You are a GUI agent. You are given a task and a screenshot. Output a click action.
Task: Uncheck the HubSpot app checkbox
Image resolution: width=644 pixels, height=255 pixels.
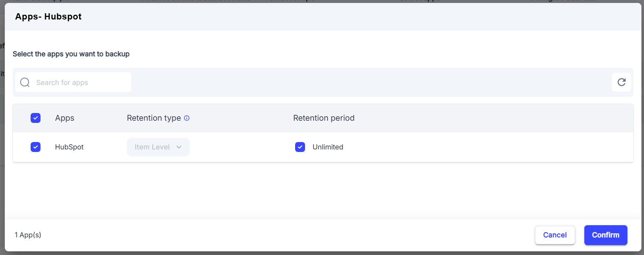35,147
